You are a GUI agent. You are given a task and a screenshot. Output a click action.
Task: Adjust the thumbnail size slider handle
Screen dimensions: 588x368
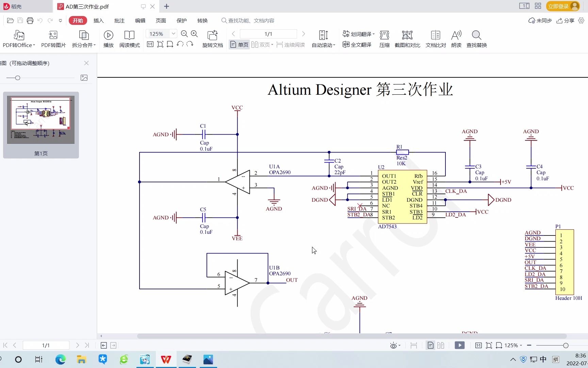[18, 78]
